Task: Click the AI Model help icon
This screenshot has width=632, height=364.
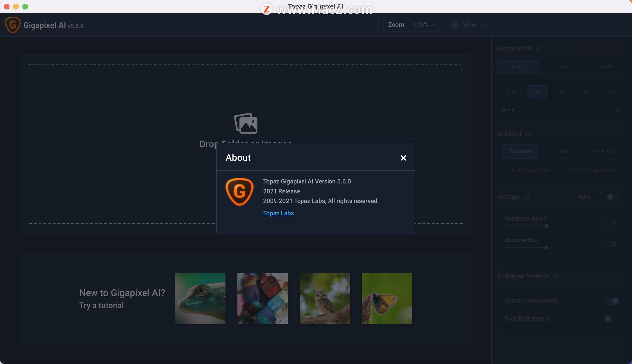Action: [528, 134]
